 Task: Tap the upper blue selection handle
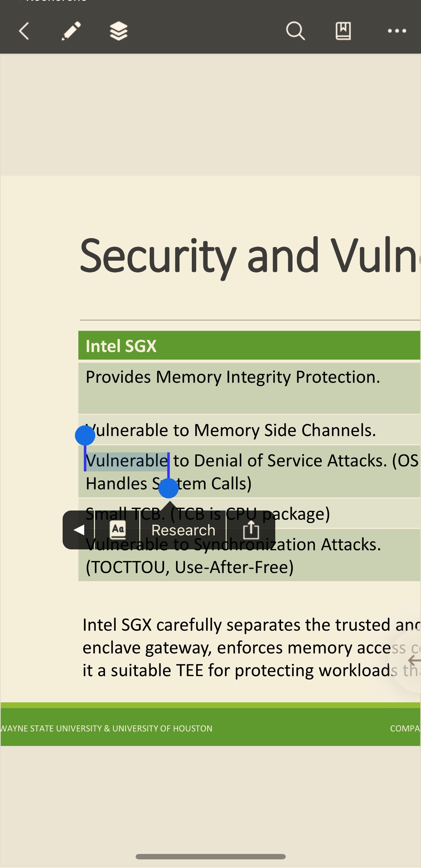(85, 435)
